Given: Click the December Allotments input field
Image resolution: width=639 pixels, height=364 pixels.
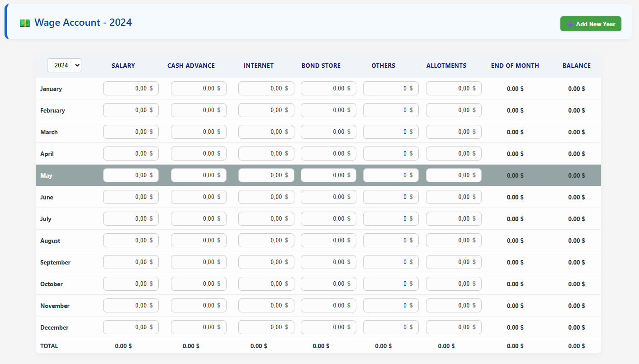Looking at the screenshot, I should click(x=454, y=327).
